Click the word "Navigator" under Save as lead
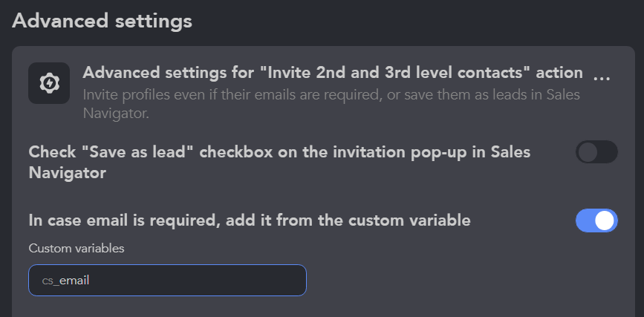 coord(68,173)
